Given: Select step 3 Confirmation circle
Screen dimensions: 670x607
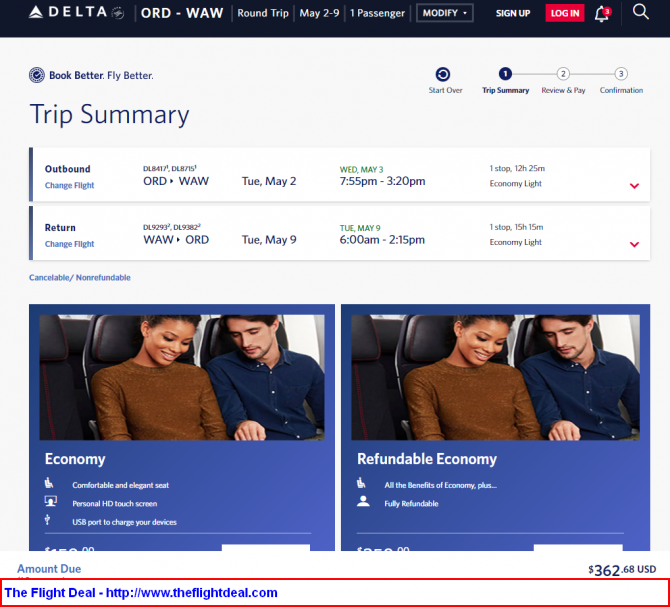Looking at the screenshot, I should (x=621, y=74).
